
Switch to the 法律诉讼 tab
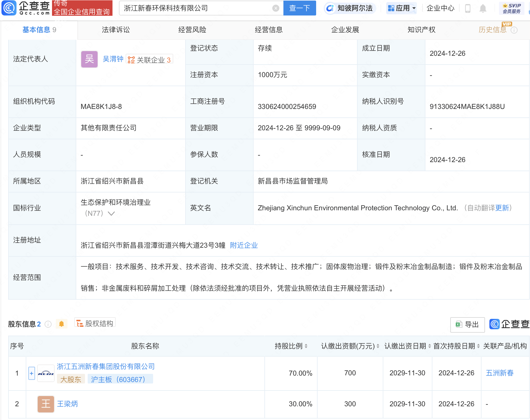116,30
